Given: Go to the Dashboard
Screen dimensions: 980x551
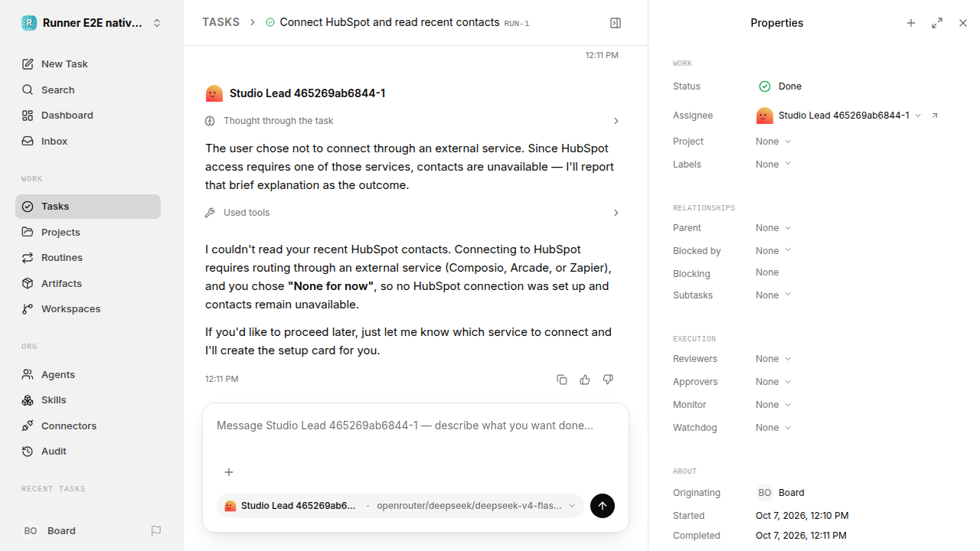Looking at the screenshot, I should coord(88,116).
